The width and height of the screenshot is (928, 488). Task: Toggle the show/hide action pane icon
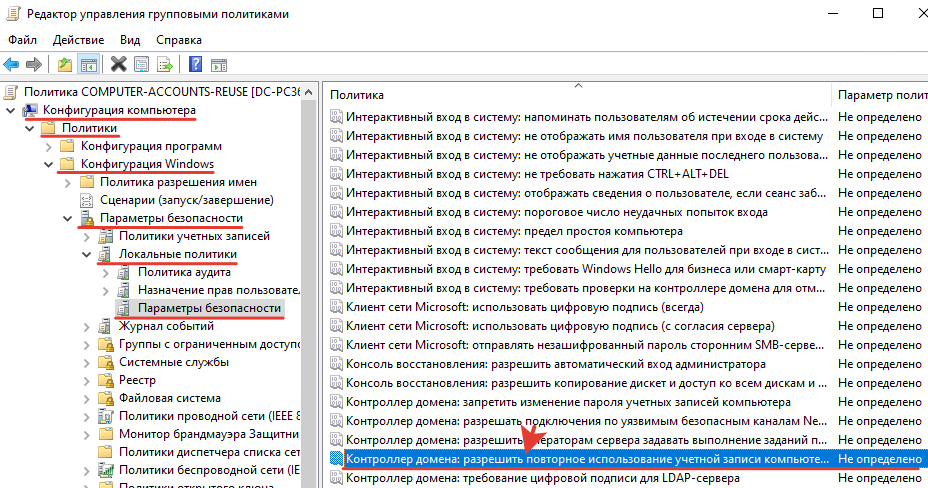217,65
